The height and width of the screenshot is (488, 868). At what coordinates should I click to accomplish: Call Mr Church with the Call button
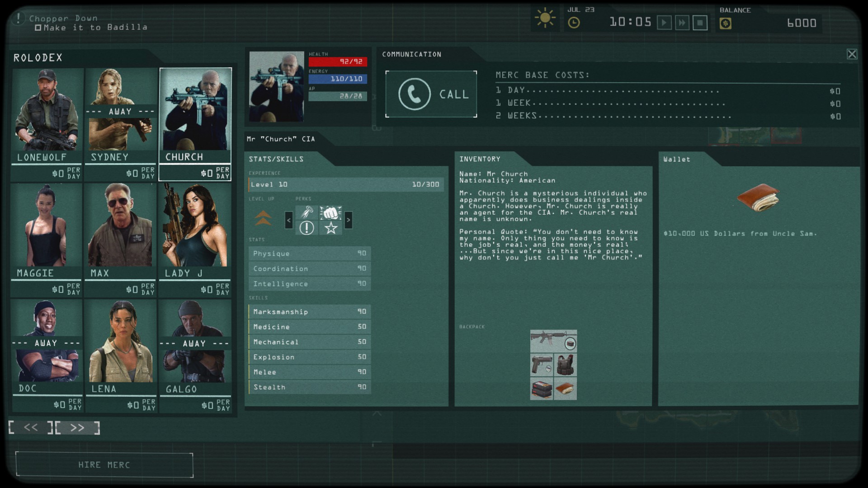coord(431,94)
